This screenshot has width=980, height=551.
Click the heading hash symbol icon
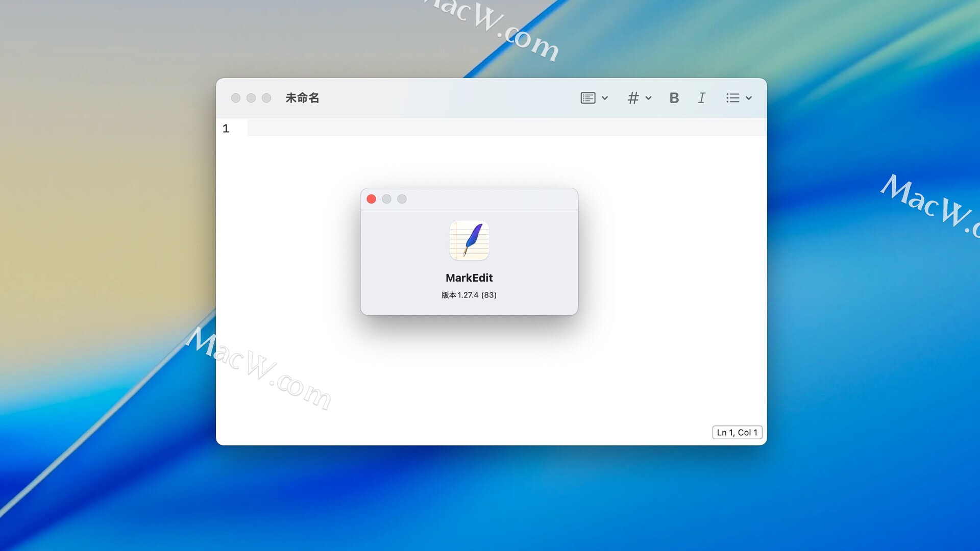[633, 98]
